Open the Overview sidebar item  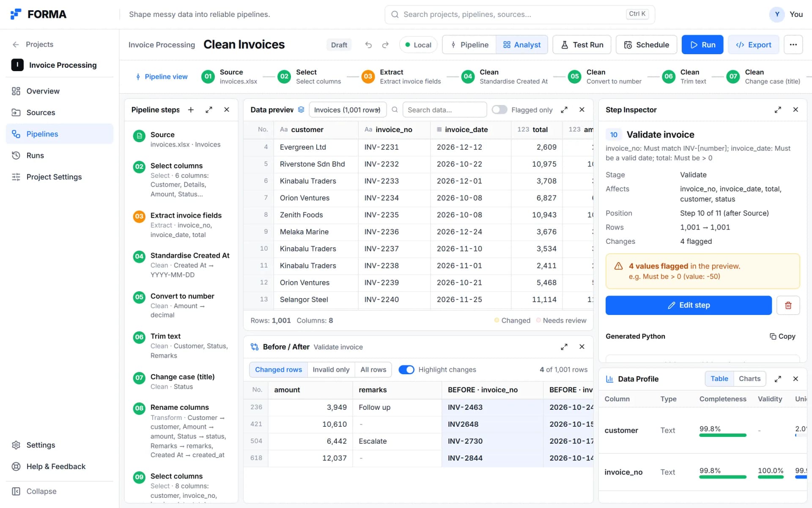pyautogui.click(x=59, y=91)
